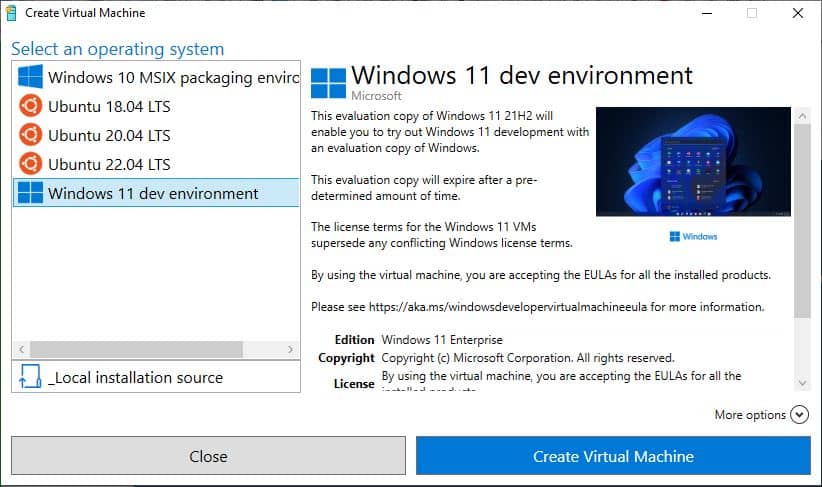
Task: Open Local installation source option
Action: [156, 377]
